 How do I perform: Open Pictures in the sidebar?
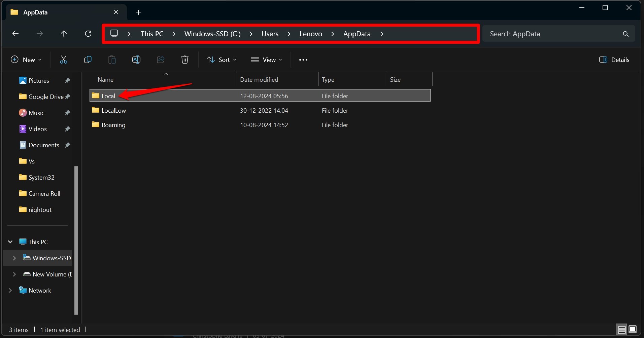click(39, 80)
